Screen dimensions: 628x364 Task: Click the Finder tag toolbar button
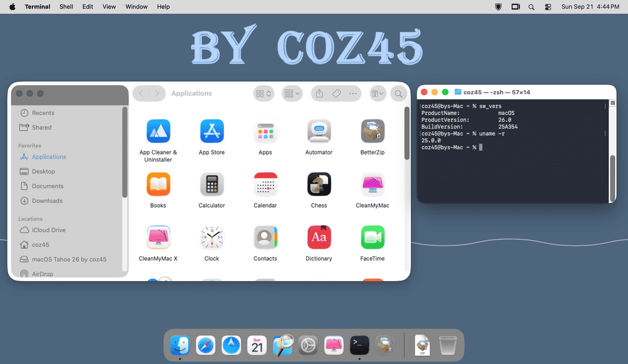click(337, 94)
